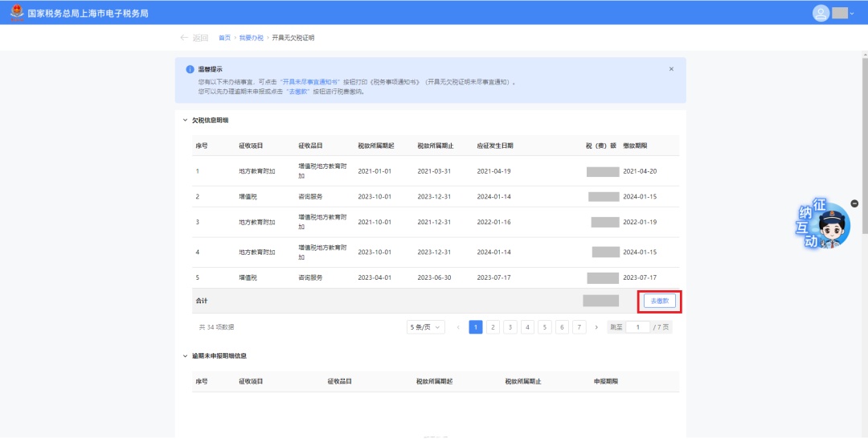Click date 2021-04-19 in row 1

click(493, 171)
